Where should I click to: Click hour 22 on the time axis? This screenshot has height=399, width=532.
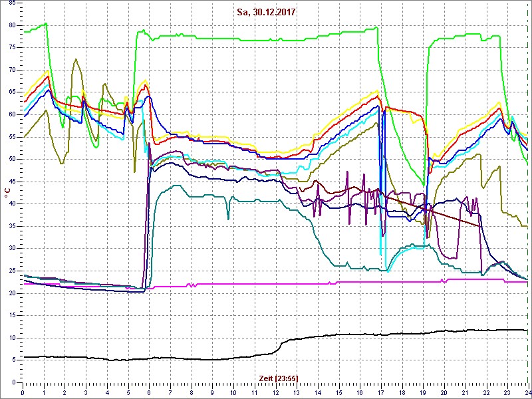pyautogui.click(x=485, y=393)
